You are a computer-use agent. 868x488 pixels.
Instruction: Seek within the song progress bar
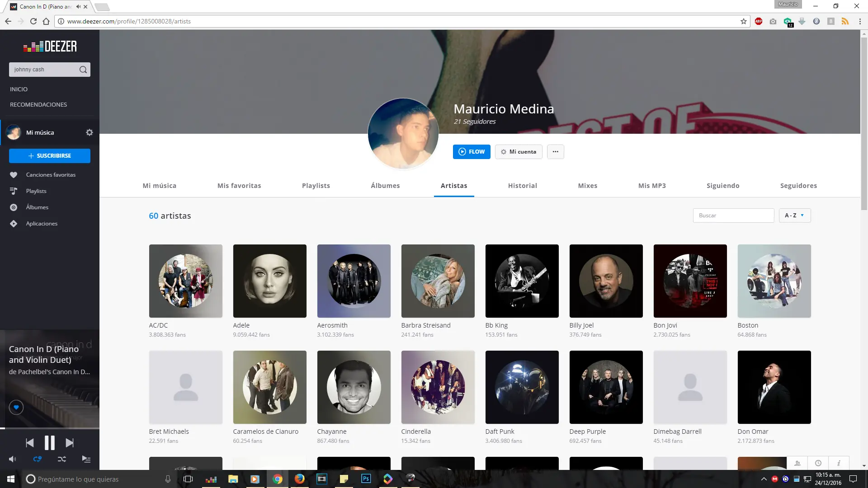50,428
